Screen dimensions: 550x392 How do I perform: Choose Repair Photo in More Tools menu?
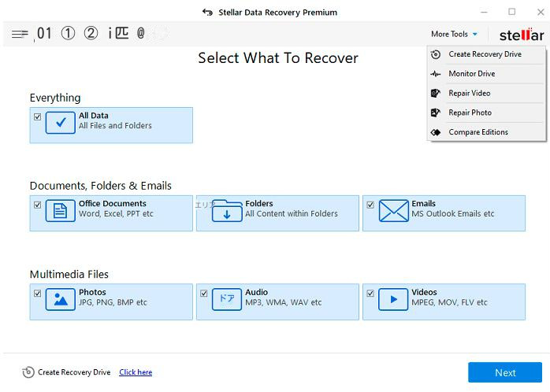tap(486, 113)
